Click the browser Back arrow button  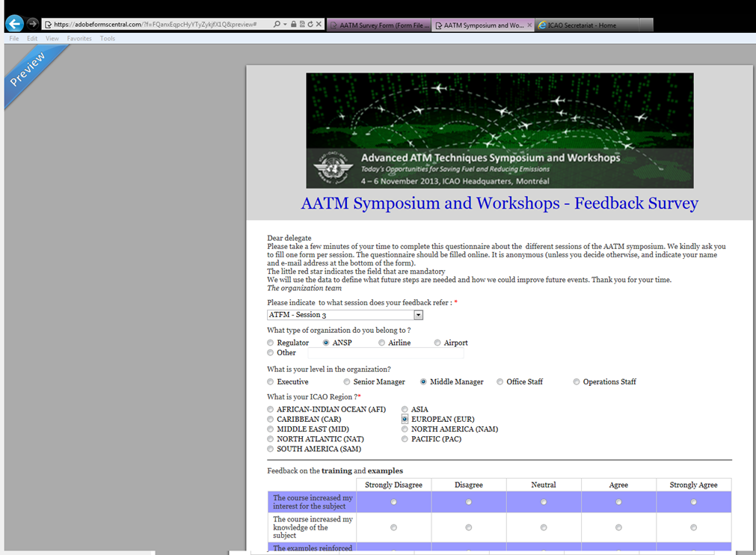point(13,24)
